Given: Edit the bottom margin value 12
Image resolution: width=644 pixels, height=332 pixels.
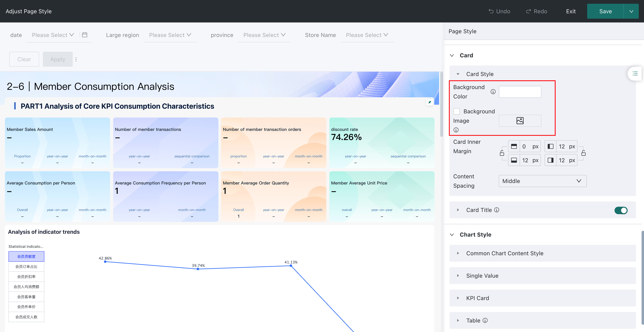Looking at the screenshot, I should [525, 160].
